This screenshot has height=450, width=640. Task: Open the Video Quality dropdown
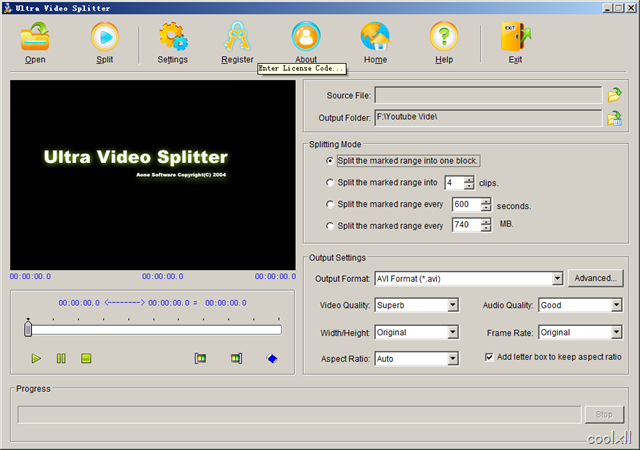click(452, 305)
